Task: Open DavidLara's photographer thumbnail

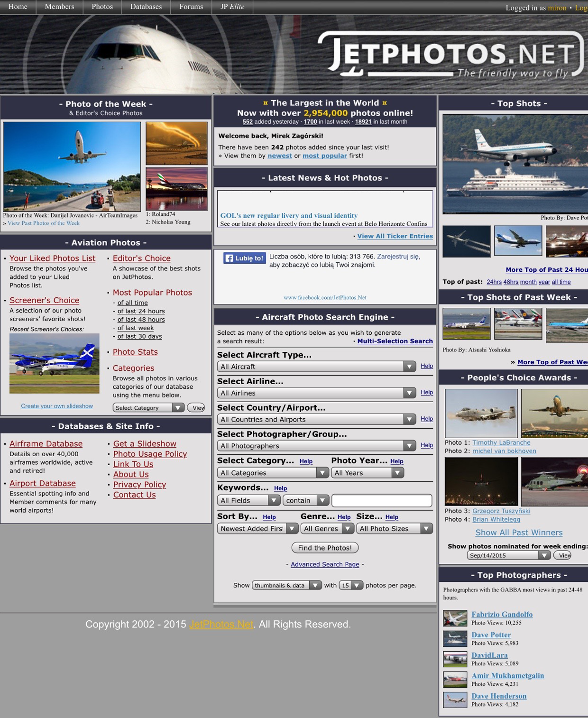Action: click(455, 659)
